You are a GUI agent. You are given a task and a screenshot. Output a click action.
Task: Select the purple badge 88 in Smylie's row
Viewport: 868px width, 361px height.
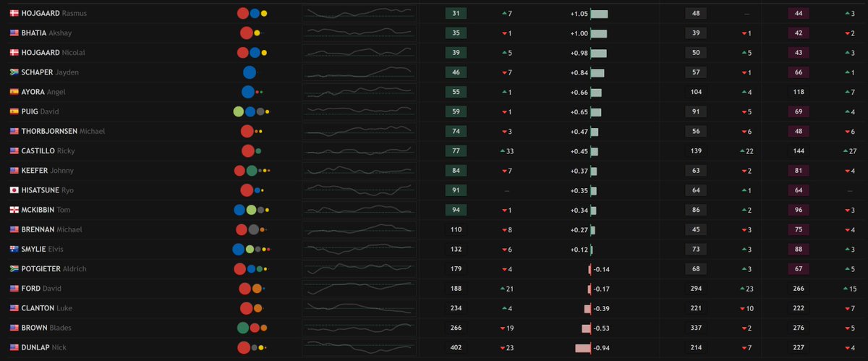click(x=799, y=249)
